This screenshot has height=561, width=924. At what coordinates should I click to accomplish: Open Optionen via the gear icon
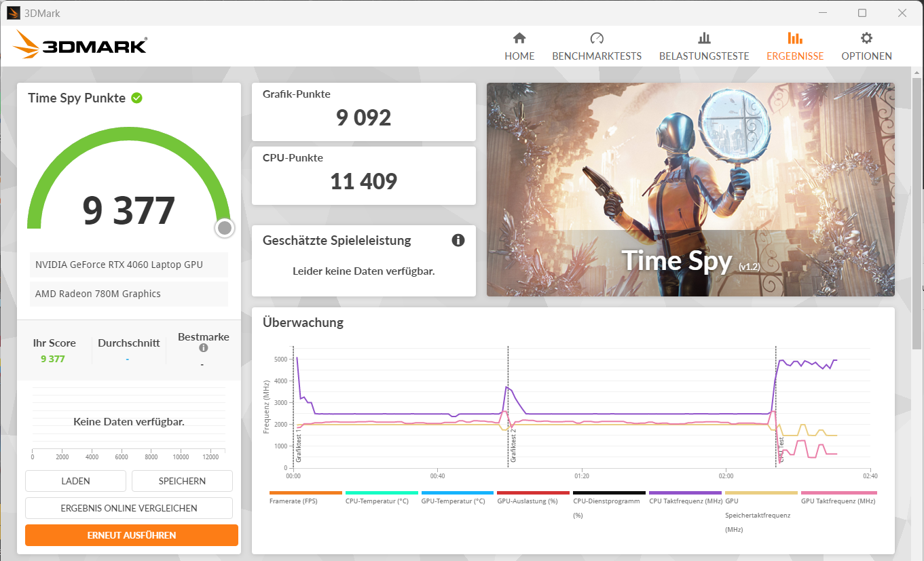tap(866, 39)
